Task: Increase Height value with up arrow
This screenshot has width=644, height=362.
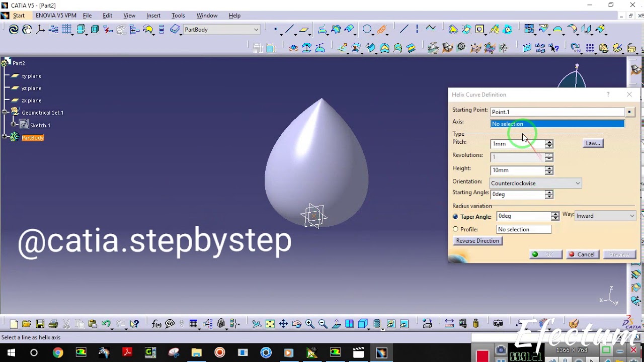Action: [x=549, y=168]
